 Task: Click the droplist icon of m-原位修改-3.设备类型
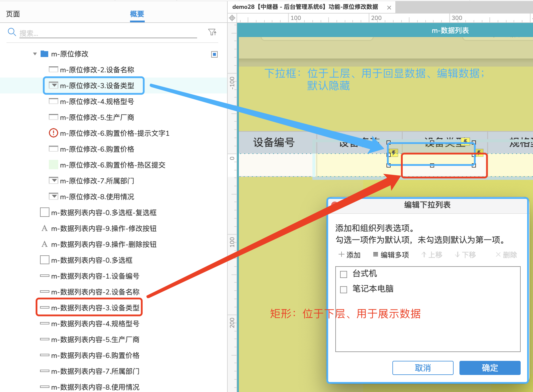(53, 85)
